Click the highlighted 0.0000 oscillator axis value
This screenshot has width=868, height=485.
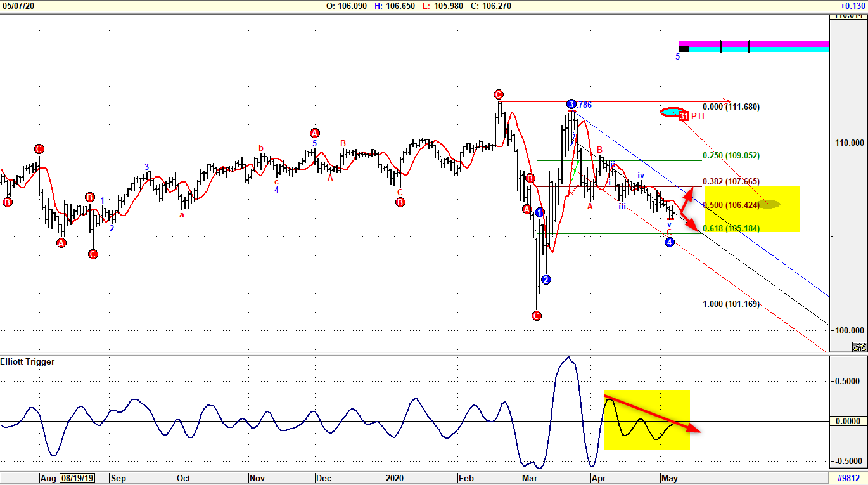849,422
